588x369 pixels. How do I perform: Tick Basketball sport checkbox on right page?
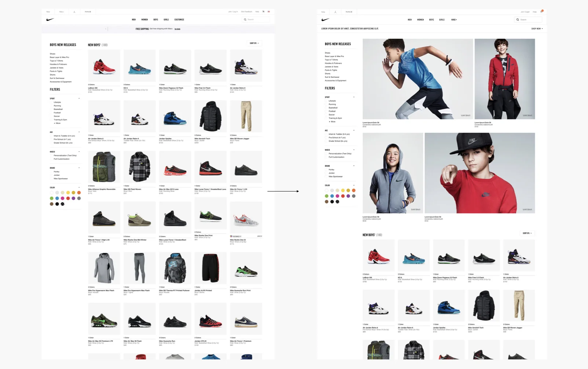tap(326, 108)
